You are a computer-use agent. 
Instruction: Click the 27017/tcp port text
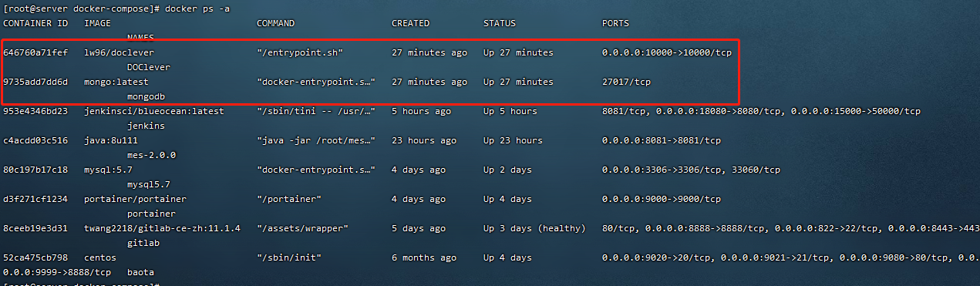coord(626,82)
